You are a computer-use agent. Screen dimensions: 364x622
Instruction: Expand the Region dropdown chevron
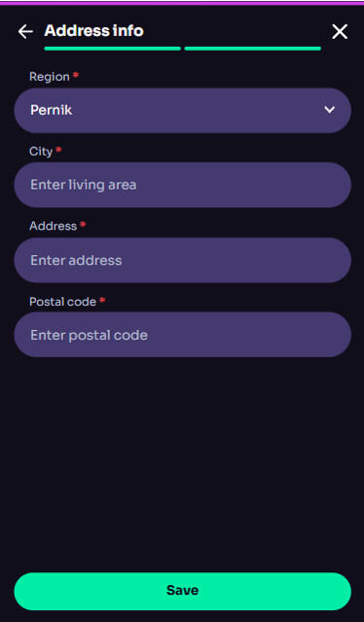click(x=330, y=110)
